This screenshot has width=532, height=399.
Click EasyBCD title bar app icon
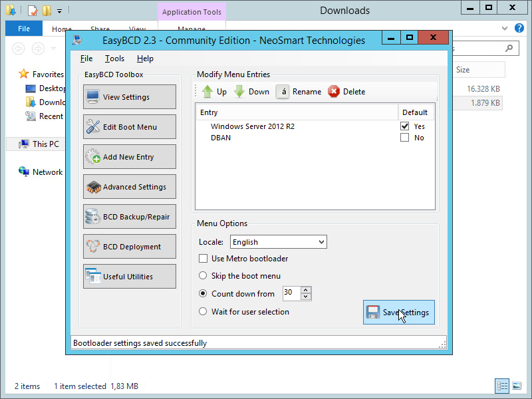tap(77, 40)
